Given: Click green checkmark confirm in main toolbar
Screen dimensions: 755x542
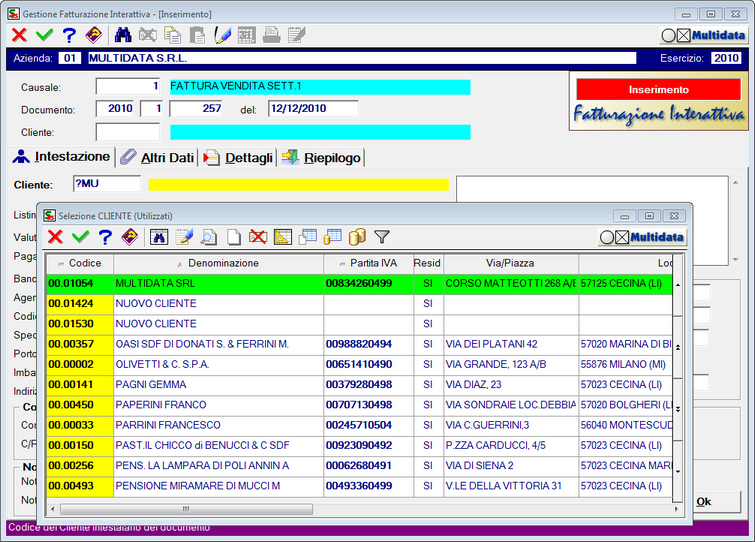Looking at the screenshot, I should [44, 35].
